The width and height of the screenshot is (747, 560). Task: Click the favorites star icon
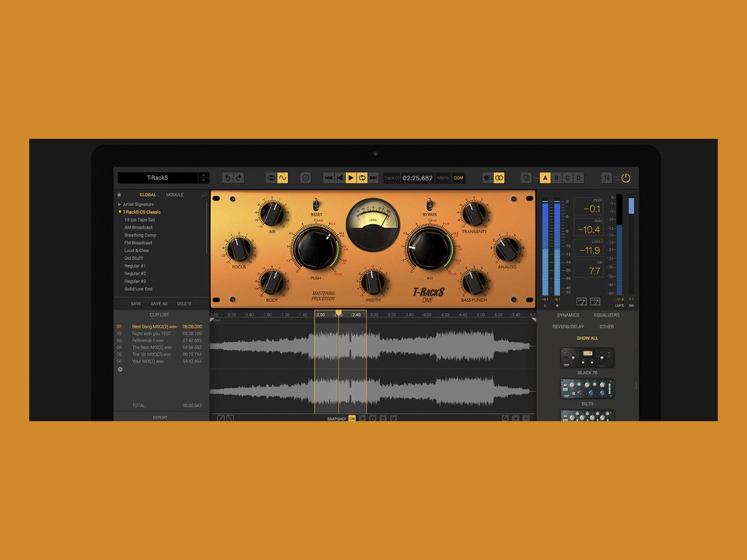coord(120,194)
